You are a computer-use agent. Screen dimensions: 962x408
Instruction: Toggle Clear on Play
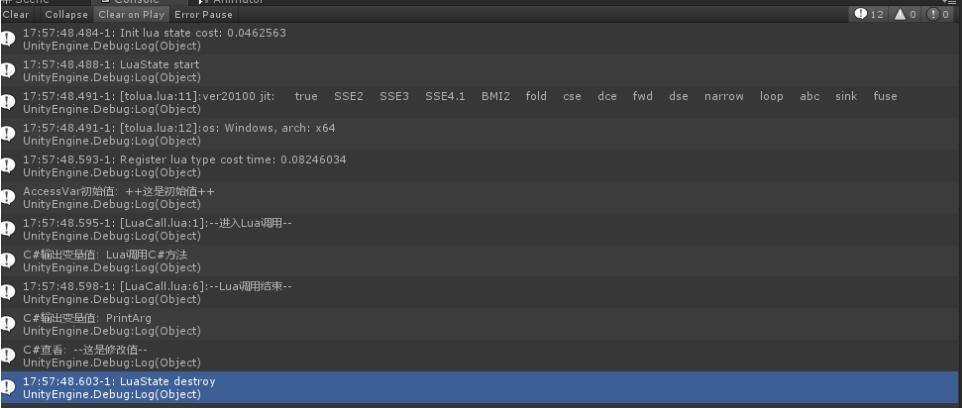point(131,14)
